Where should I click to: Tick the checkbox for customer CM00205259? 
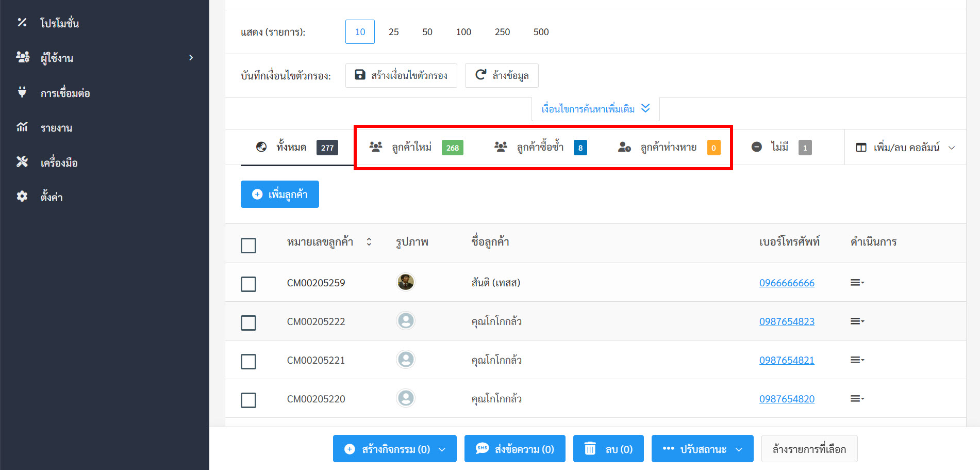coord(248,284)
